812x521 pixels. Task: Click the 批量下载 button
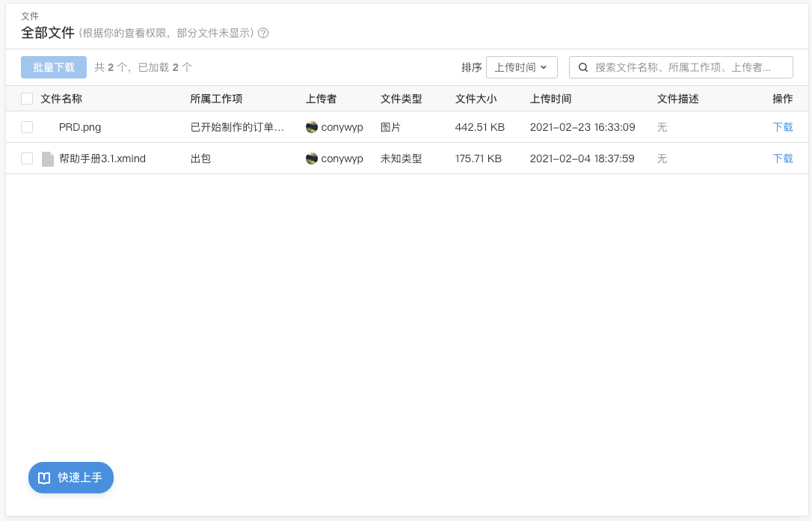(54, 67)
